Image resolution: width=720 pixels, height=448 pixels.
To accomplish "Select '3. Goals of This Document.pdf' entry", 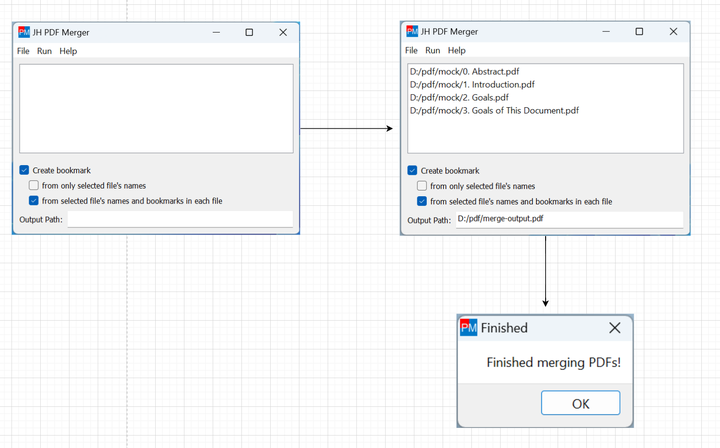I will [494, 110].
